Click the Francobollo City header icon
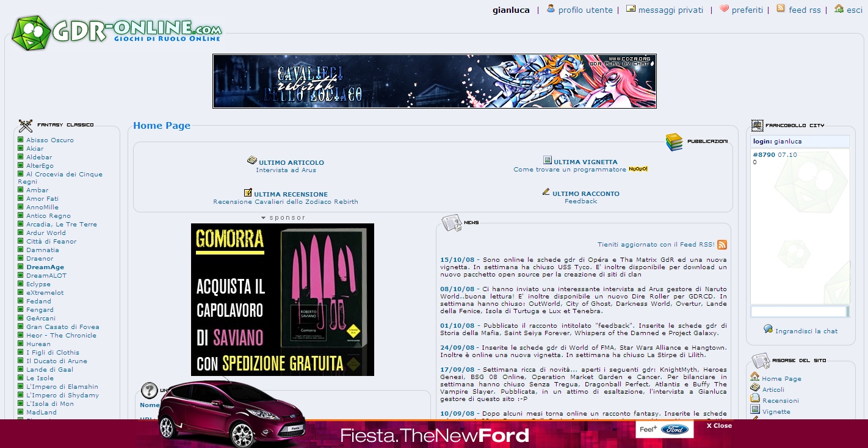Viewport: 868px width, 448px height. (757, 126)
